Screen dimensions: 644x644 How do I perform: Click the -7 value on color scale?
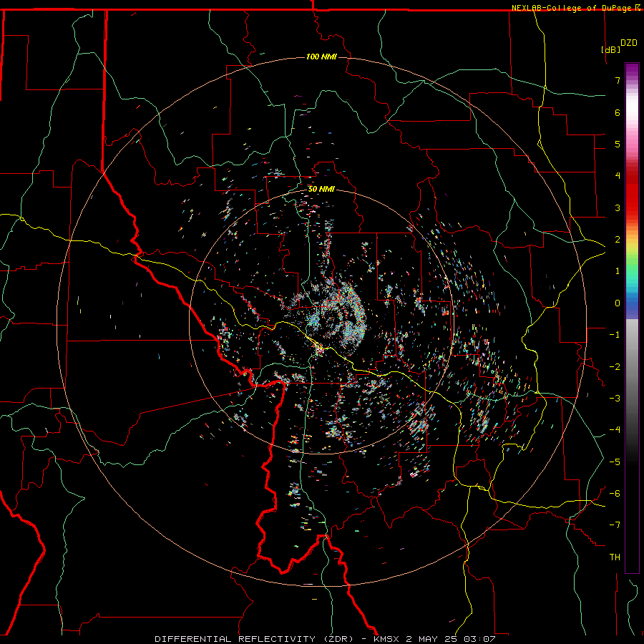(x=615, y=525)
